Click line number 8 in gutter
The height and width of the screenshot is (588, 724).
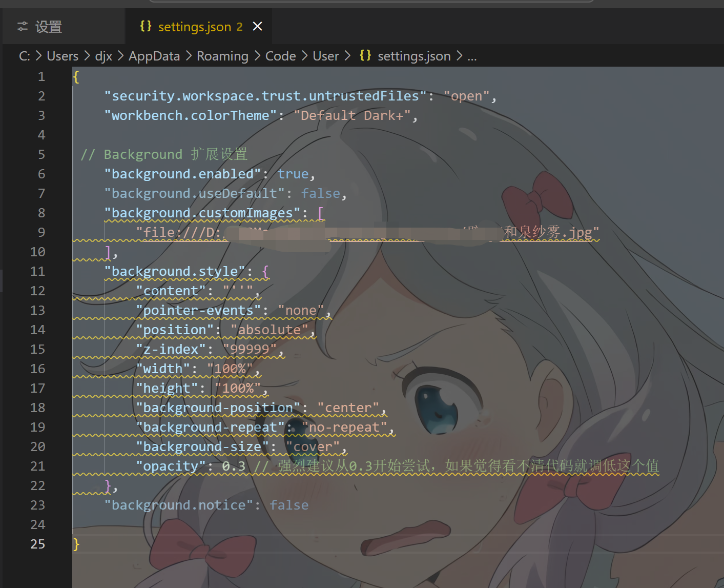pos(42,213)
